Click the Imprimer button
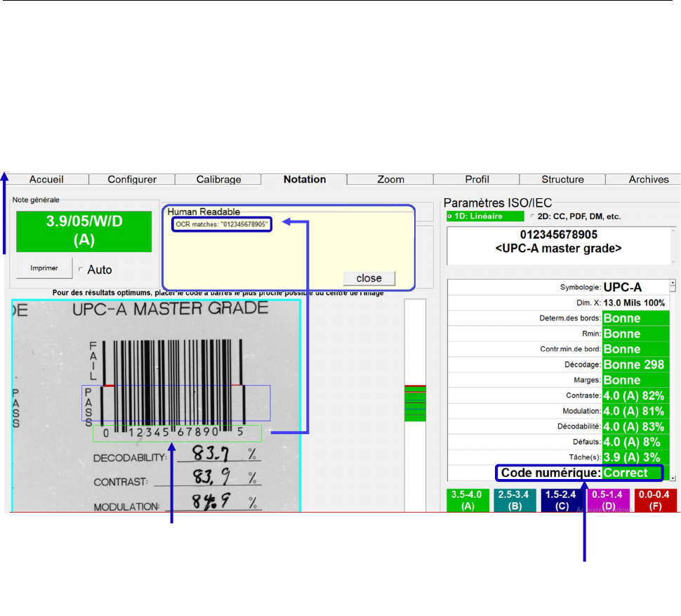This screenshot has width=681, height=616. pyautogui.click(x=44, y=268)
